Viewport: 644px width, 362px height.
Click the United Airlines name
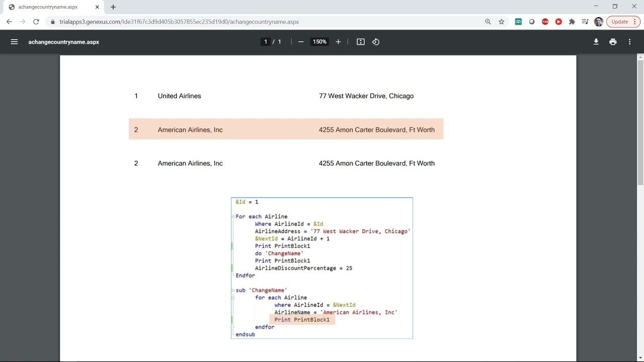[x=180, y=96]
